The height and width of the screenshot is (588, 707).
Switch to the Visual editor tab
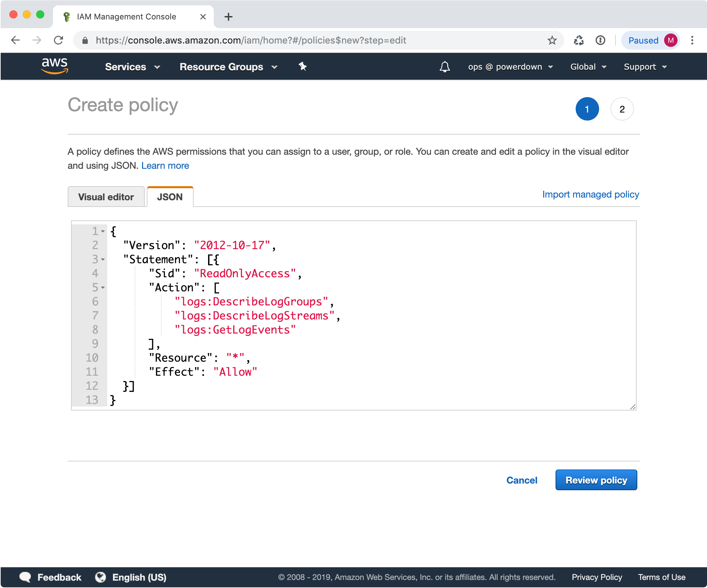106,197
